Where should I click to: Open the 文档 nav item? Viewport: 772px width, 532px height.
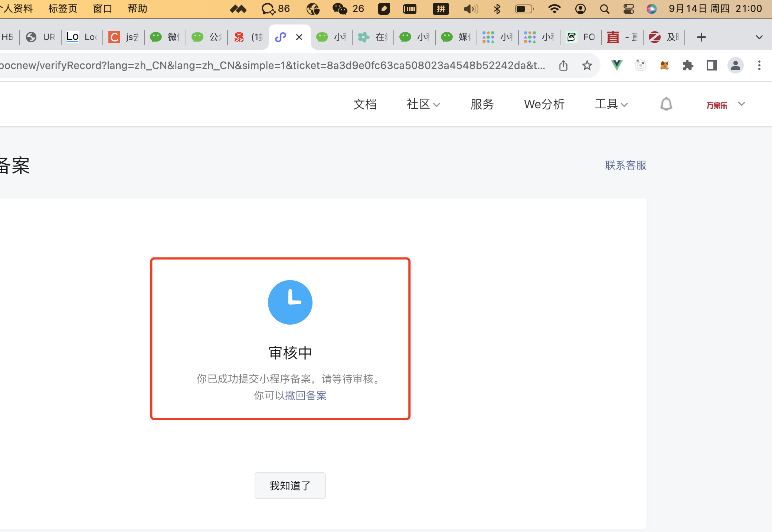point(365,104)
